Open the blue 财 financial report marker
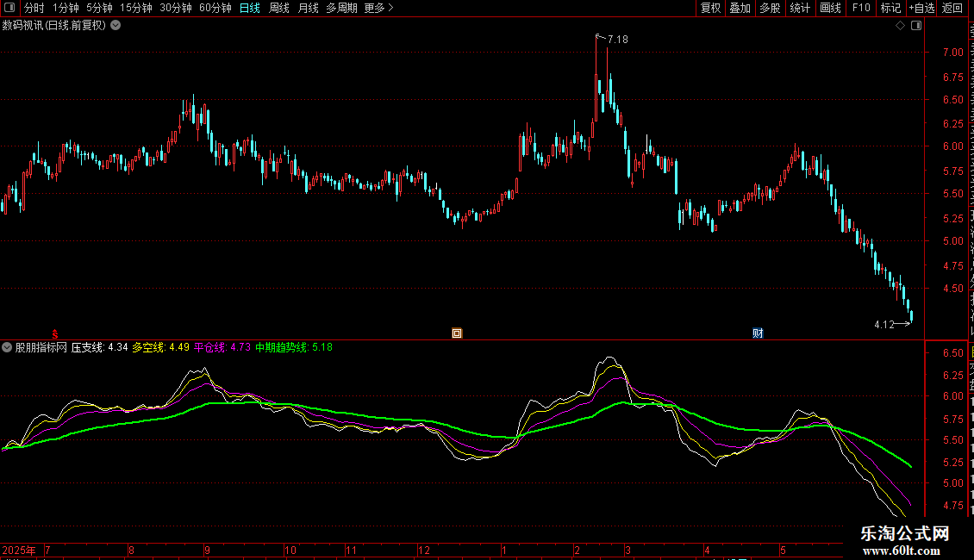974x560 pixels. 758,333
